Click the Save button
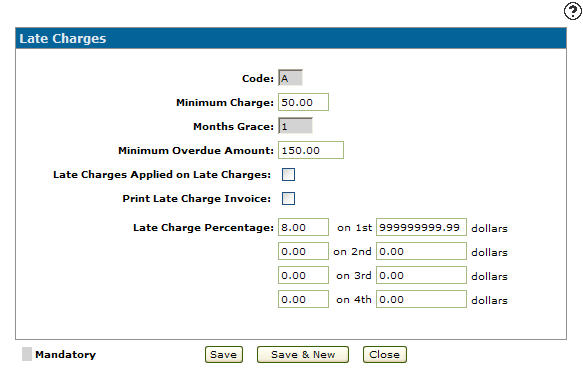This screenshot has width=583, height=378. coord(223,355)
